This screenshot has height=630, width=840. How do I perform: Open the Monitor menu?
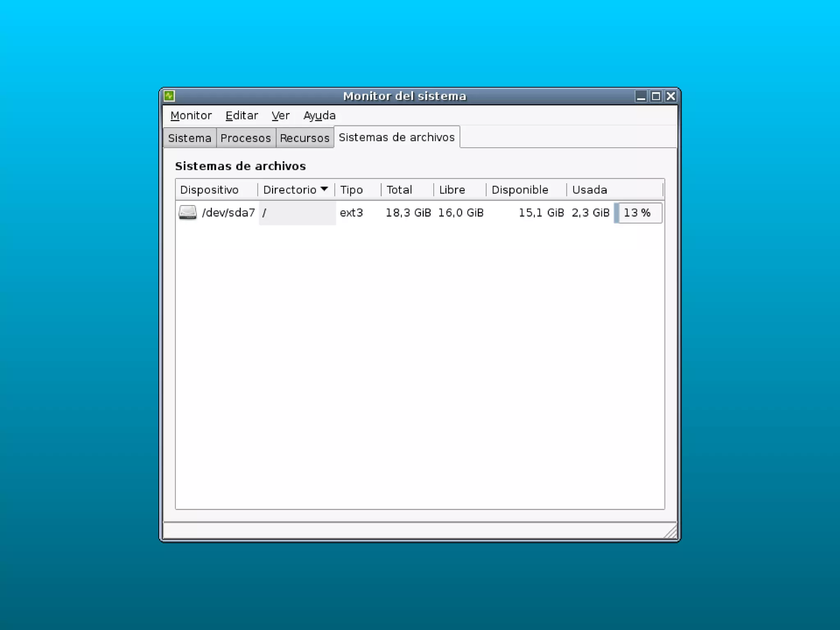pyautogui.click(x=191, y=116)
